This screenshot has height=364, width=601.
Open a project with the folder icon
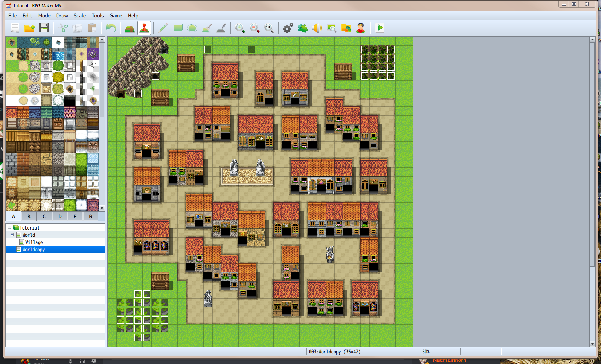(29, 28)
